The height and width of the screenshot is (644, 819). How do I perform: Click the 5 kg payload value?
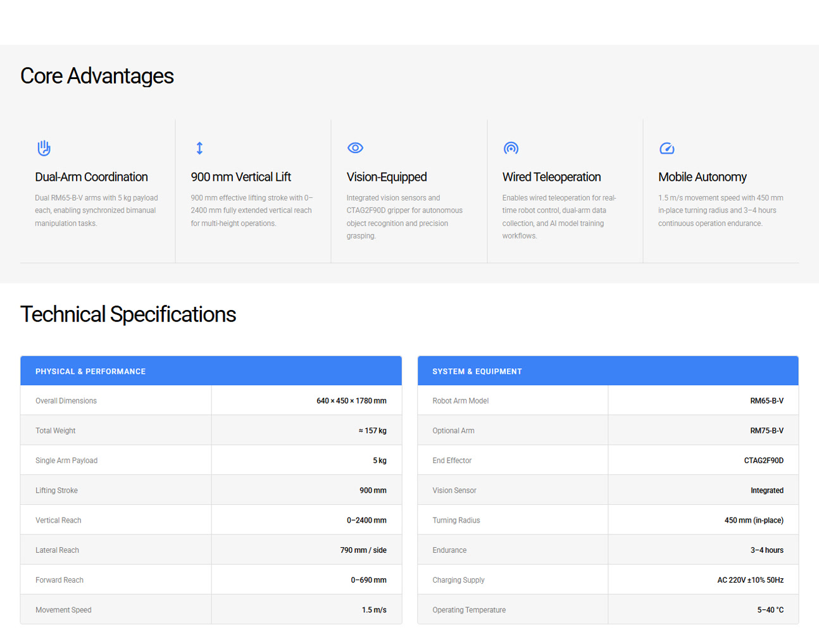[380, 461]
